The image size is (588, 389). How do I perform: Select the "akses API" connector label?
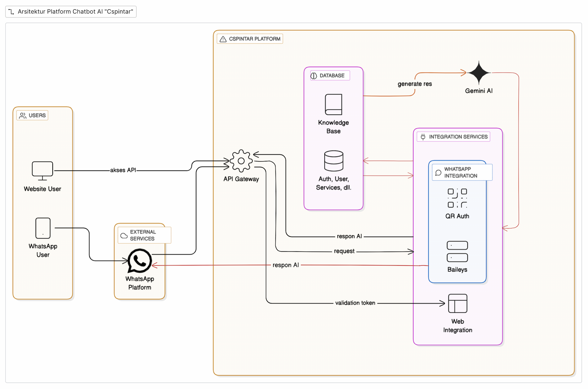[x=123, y=170]
